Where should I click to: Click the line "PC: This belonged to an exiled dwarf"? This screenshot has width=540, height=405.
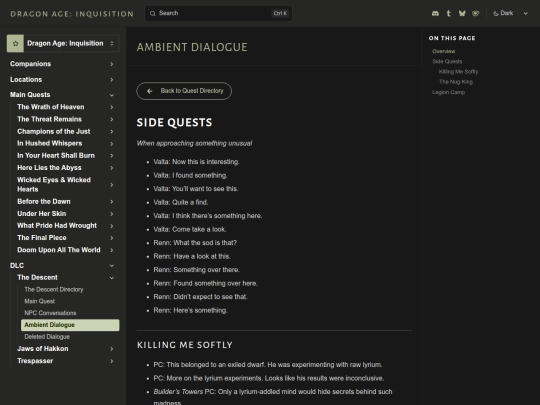[268, 365]
